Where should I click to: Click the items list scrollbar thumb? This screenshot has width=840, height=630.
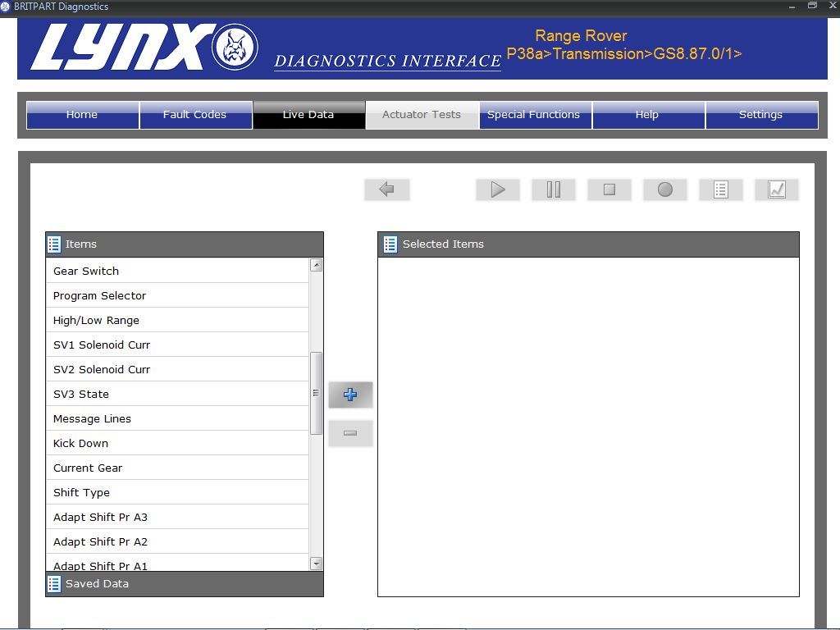pyautogui.click(x=317, y=393)
